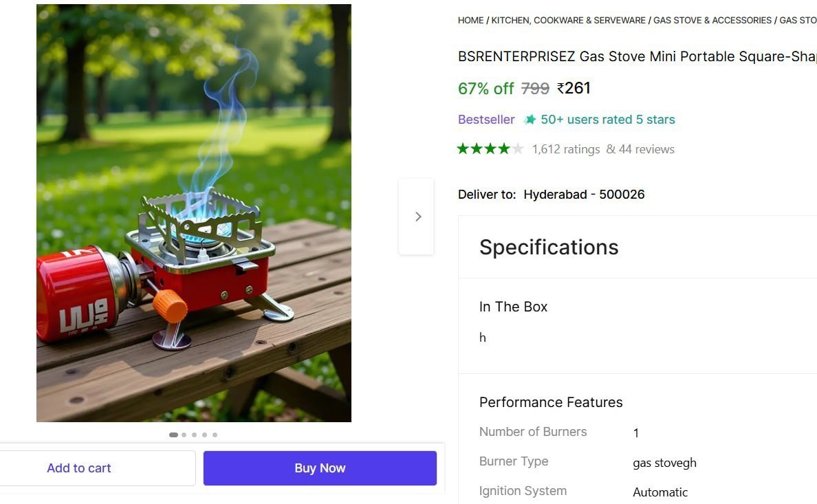Click the Buy Now button
Image resolution: width=817 pixels, height=504 pixels.
pyautogui.click(x=320, y=468)
